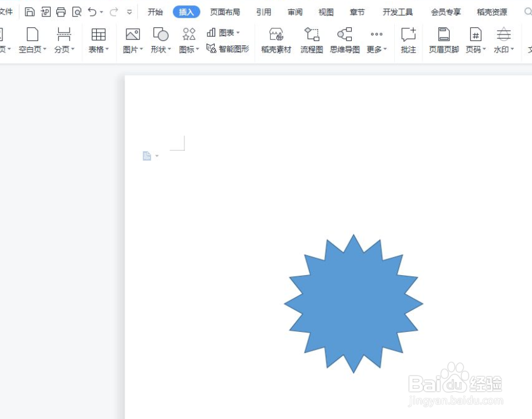Open the 稻壳资源 tab
Screen dimensions: 532x419
[x=492, y=12]
